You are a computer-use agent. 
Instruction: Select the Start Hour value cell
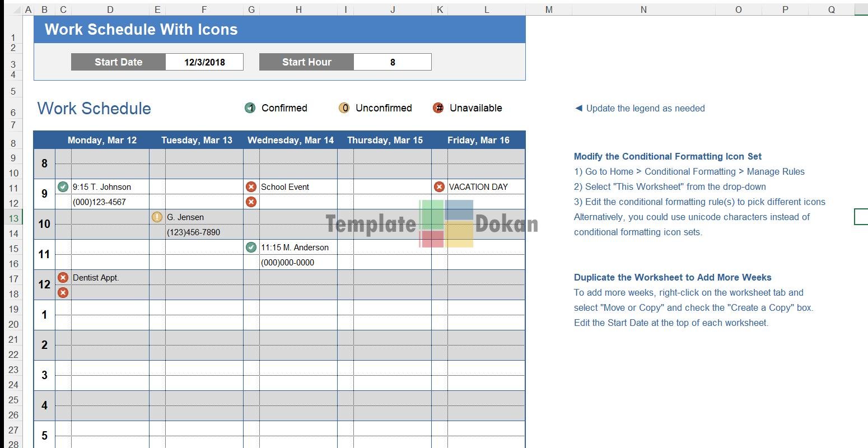392,62
